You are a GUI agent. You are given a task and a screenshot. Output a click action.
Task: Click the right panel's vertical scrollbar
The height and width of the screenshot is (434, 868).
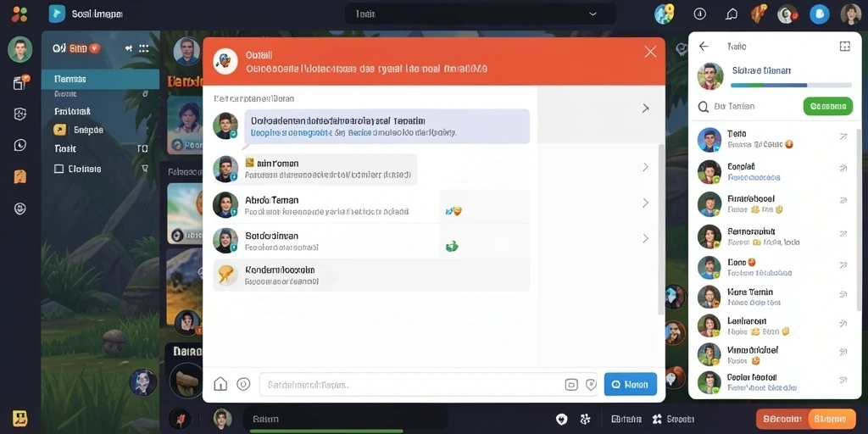click(860, 221)
